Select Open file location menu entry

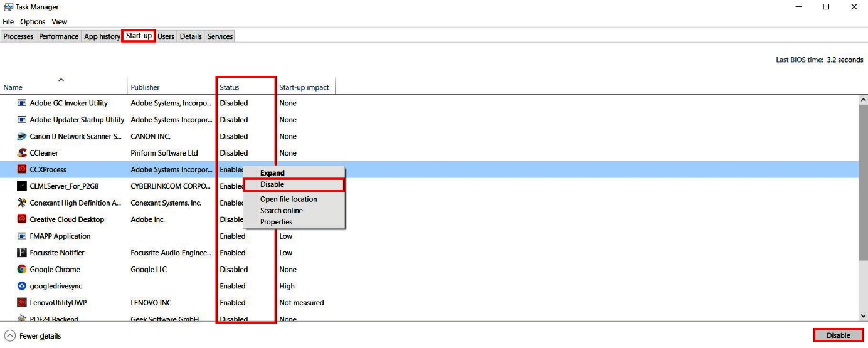point(288,199)
